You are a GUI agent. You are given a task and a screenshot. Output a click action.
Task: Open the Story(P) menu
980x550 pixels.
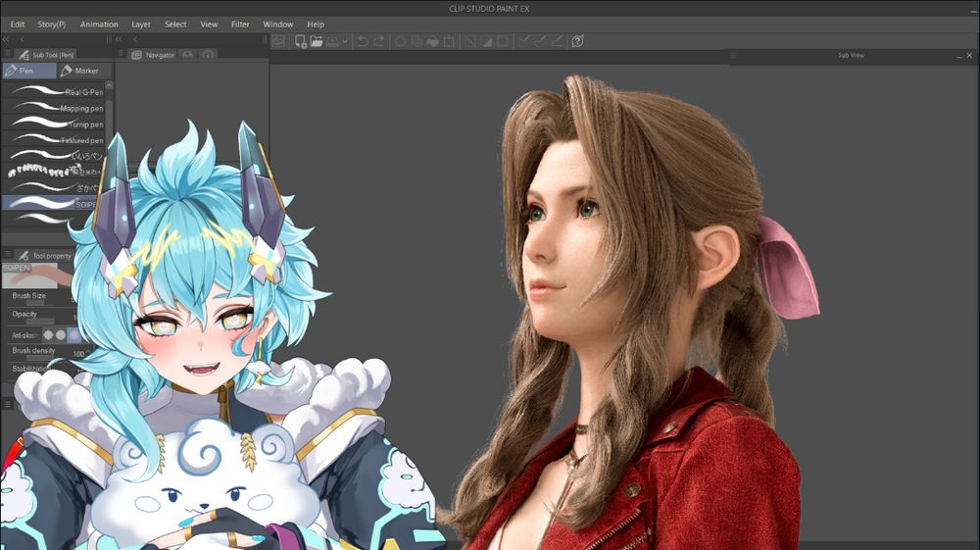point(51,25)
